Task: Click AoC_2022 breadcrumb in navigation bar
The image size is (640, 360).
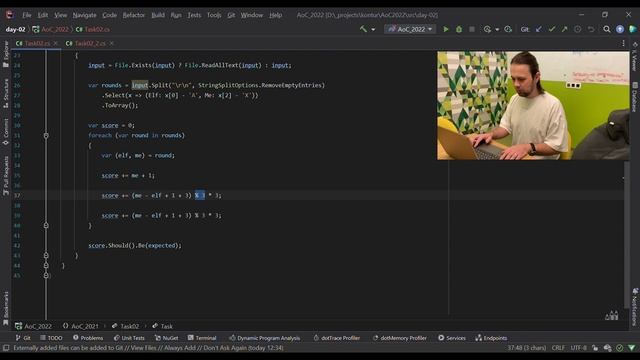Action: tap(51, 29)
